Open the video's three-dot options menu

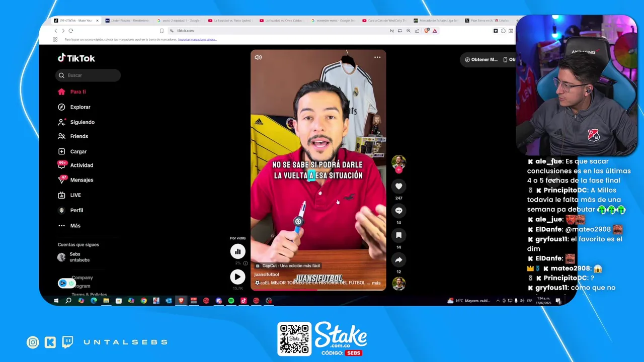click(377, 57)
